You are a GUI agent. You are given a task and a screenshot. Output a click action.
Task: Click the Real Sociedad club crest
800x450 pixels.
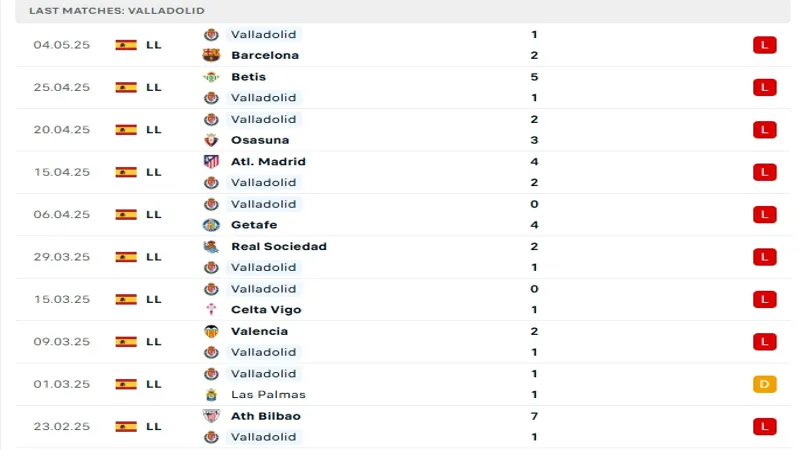(210, 247)
